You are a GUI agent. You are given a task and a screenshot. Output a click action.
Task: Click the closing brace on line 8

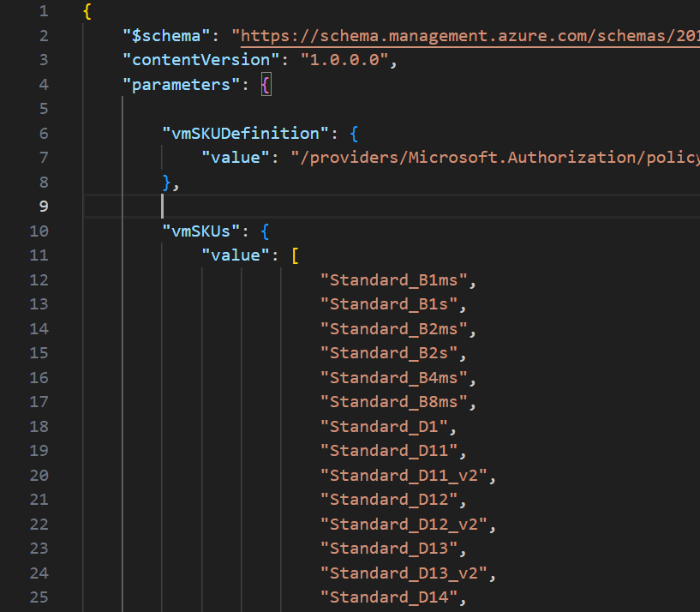[x=167, y=183]
